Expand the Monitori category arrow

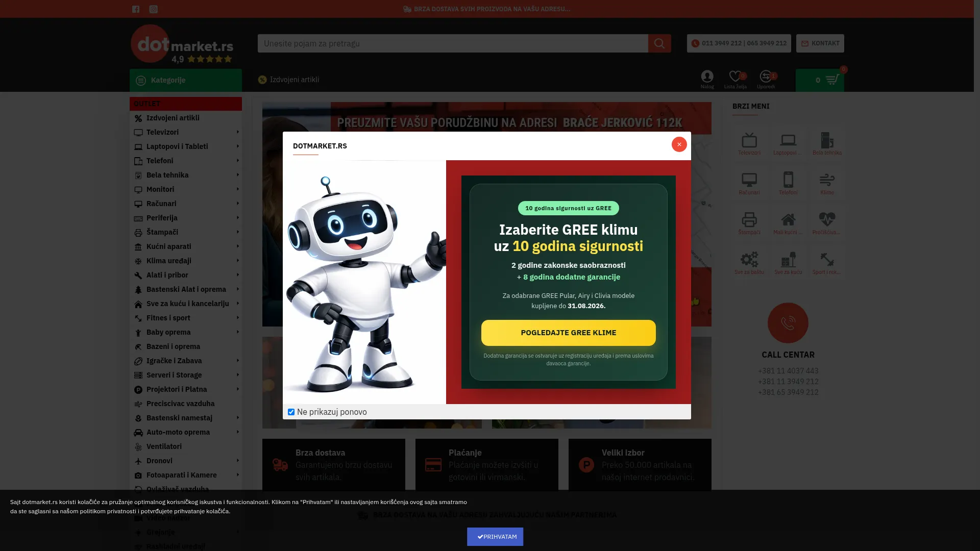[238, 189]
